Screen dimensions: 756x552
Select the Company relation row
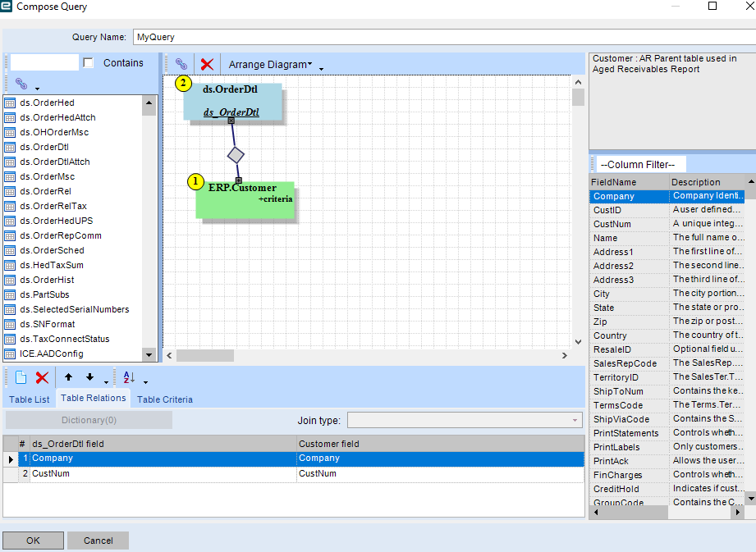point(301,458)
